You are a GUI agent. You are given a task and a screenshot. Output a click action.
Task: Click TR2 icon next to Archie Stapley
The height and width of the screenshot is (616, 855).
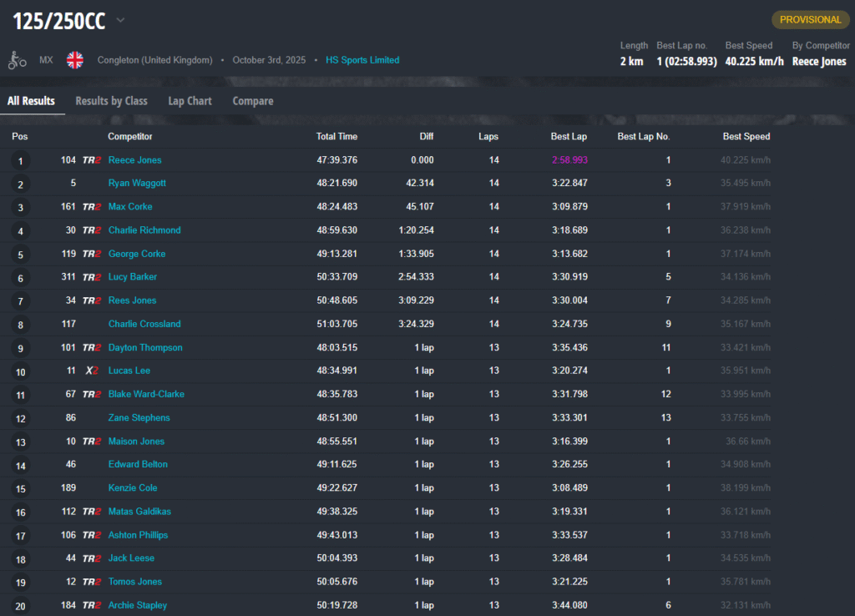click(x=92, y=605)
